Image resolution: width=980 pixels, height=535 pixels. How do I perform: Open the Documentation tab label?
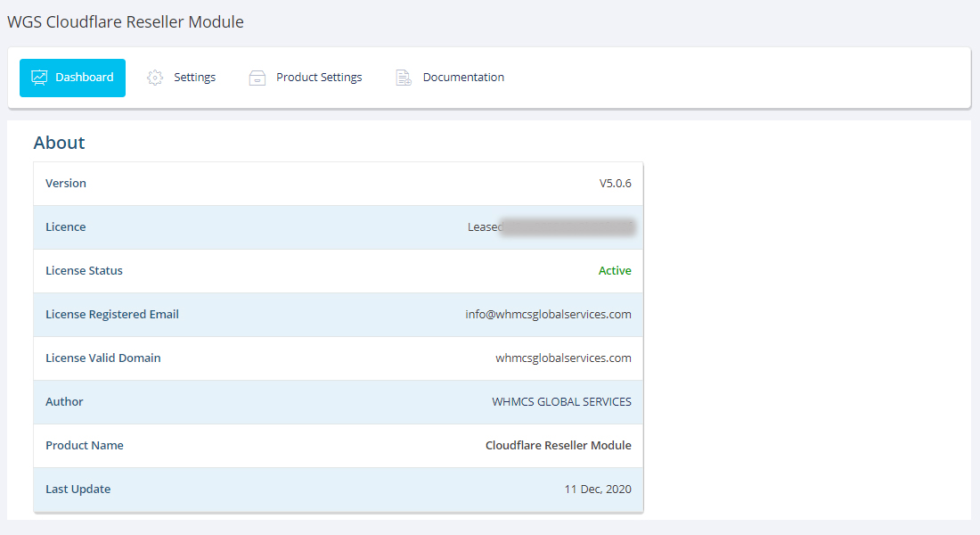pos(463,78)
